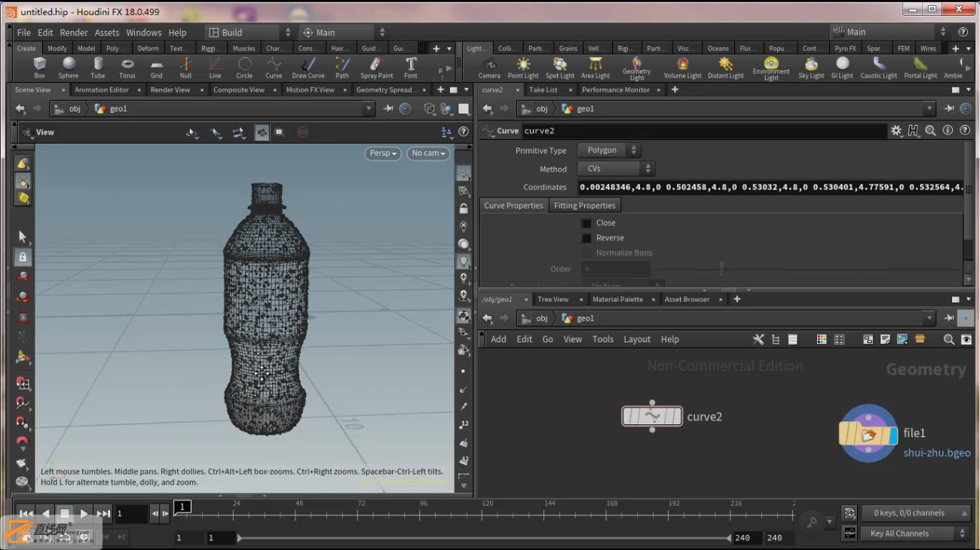Select the Box shelf tool
This screenshot has height=550, width=980.
39,67
